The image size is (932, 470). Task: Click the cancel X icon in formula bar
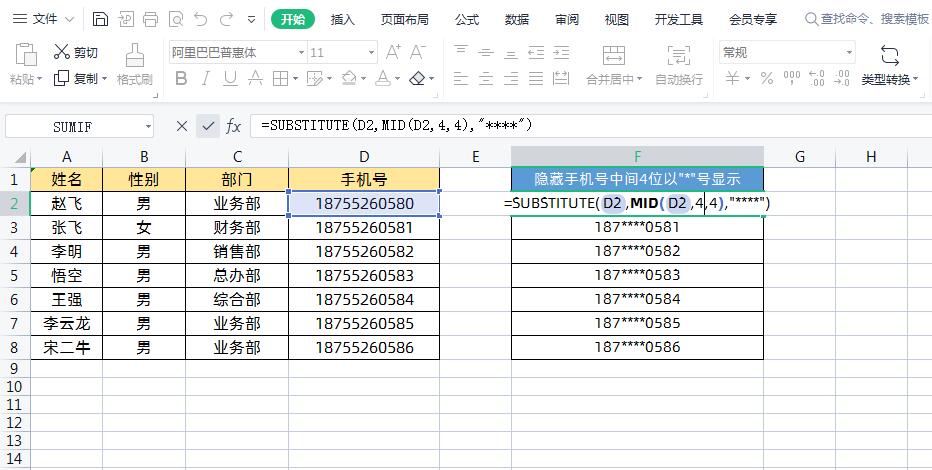pyautogui.click(x=182, y=126)
